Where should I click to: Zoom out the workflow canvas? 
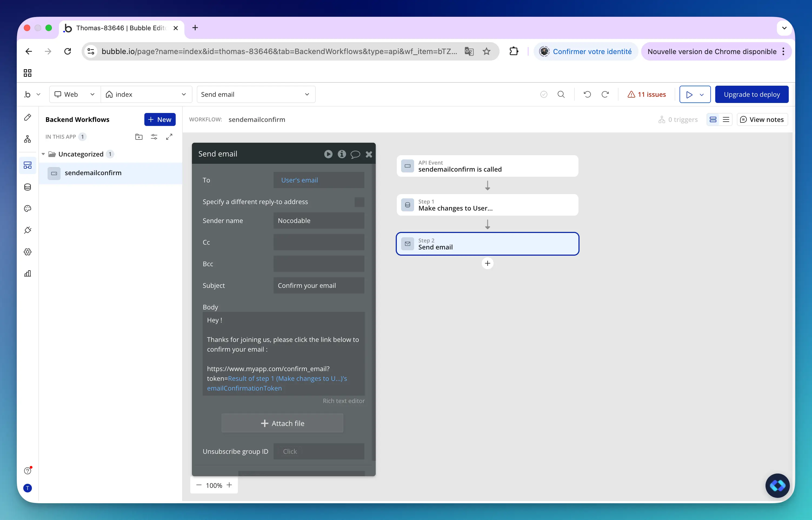pos(199,485)
